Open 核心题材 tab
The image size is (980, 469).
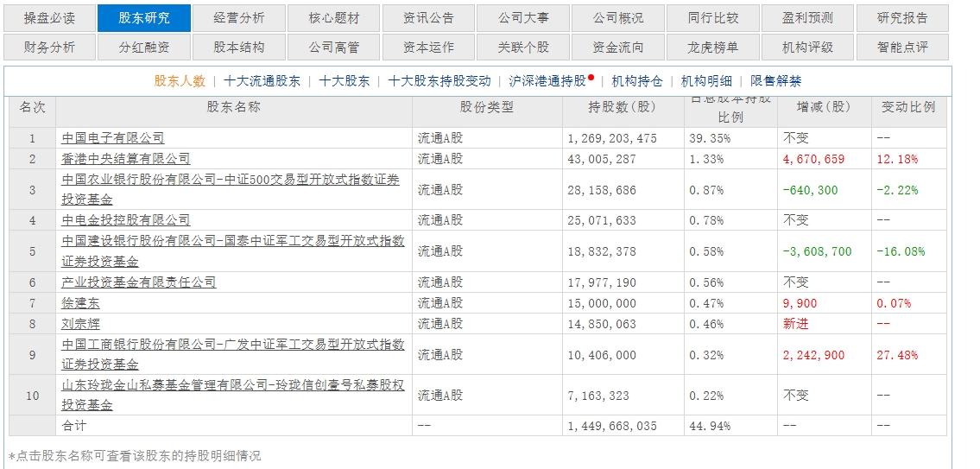click(334, 18)
